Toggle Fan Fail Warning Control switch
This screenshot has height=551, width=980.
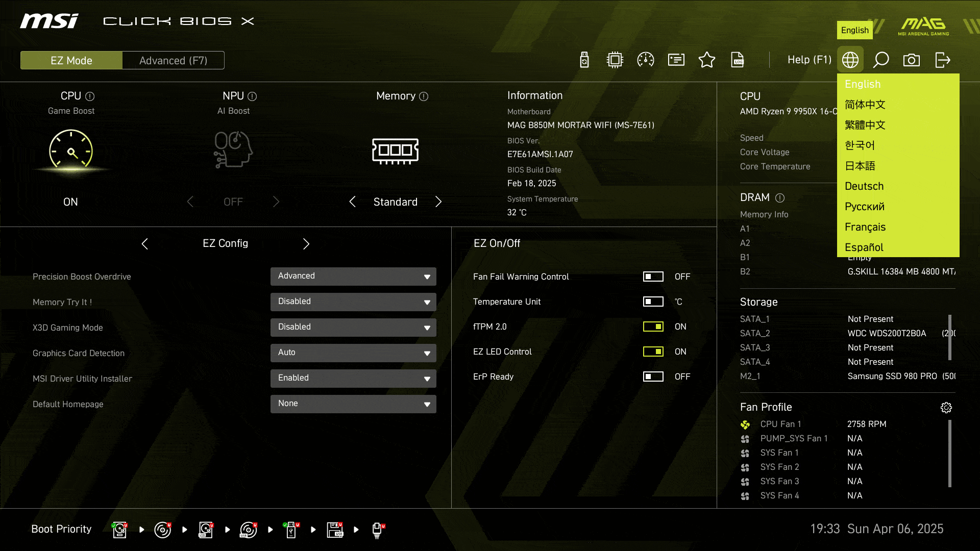point(653,277)
